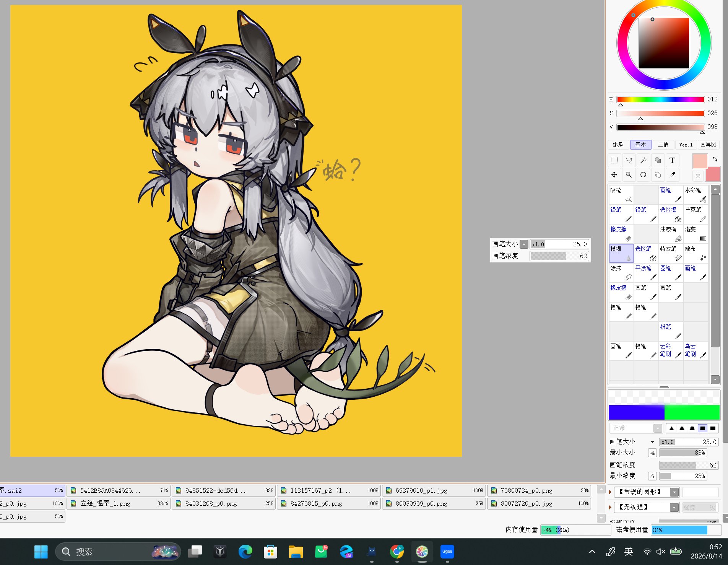Viewport: 728px width, 565px height.
Task: Click the value V slider bar
Action: coord(660,127)
